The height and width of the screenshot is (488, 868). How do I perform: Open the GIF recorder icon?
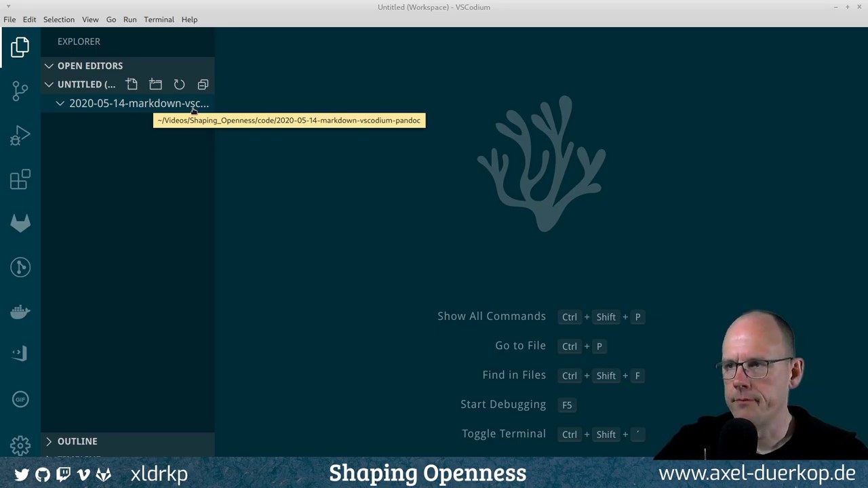click(x=20, y=399)
